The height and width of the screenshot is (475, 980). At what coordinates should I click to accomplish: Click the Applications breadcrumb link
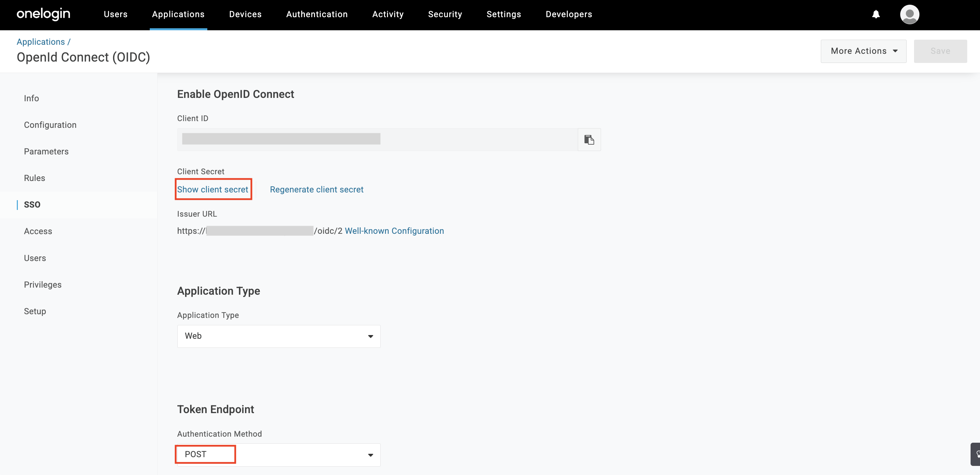41,42
